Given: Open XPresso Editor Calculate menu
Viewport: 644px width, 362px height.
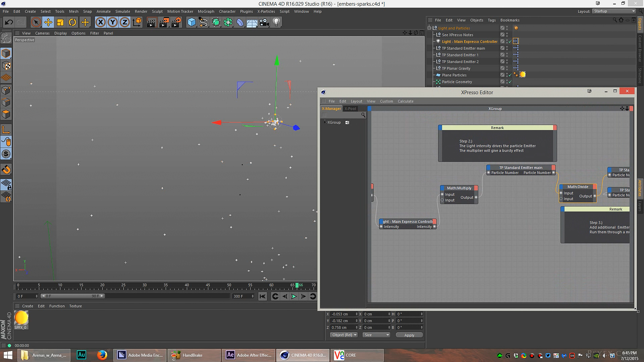Looking at the screenshot, I should (x=406, y=101).
